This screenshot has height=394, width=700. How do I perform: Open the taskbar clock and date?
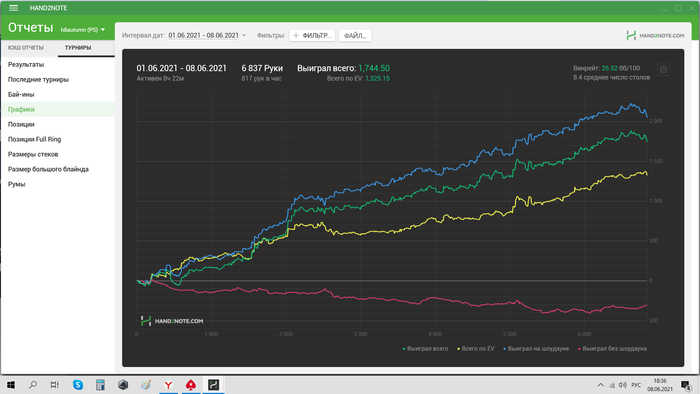tap(660, 385)
